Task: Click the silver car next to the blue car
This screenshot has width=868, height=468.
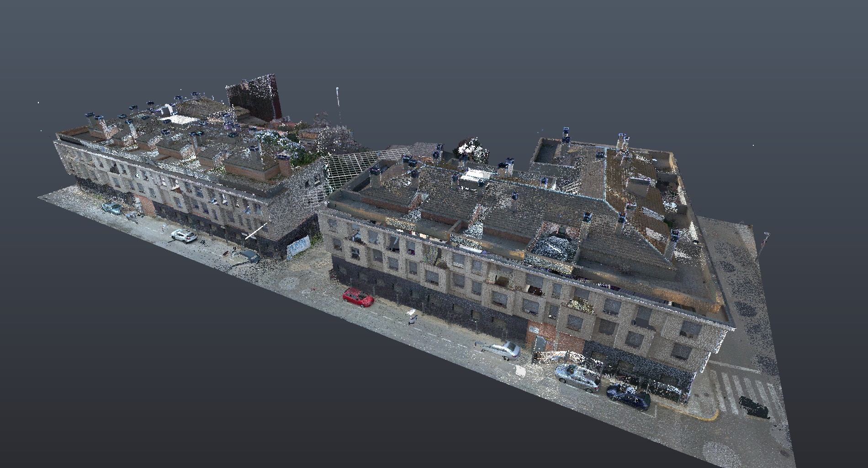Action: [x=577, y=377]
